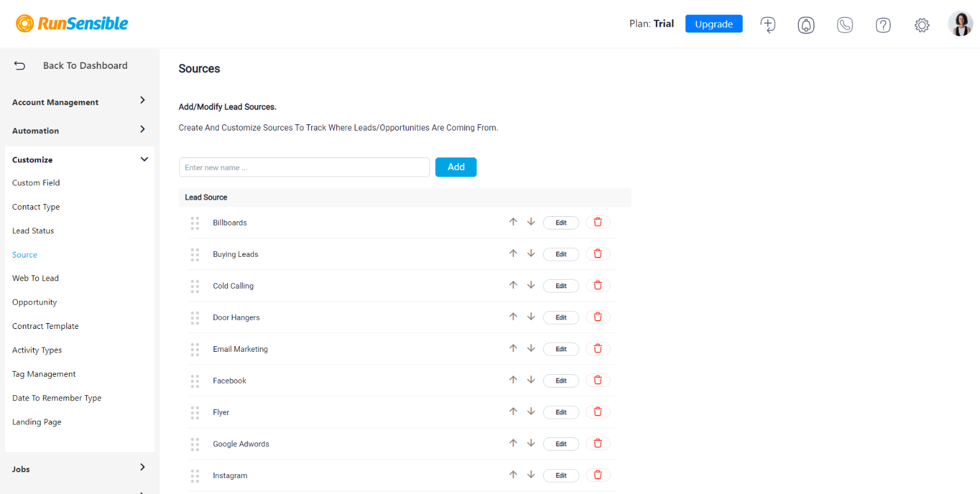980x494 pixels.
Task: Grab the drag handle for Instagram
Action: coord(195,476)
